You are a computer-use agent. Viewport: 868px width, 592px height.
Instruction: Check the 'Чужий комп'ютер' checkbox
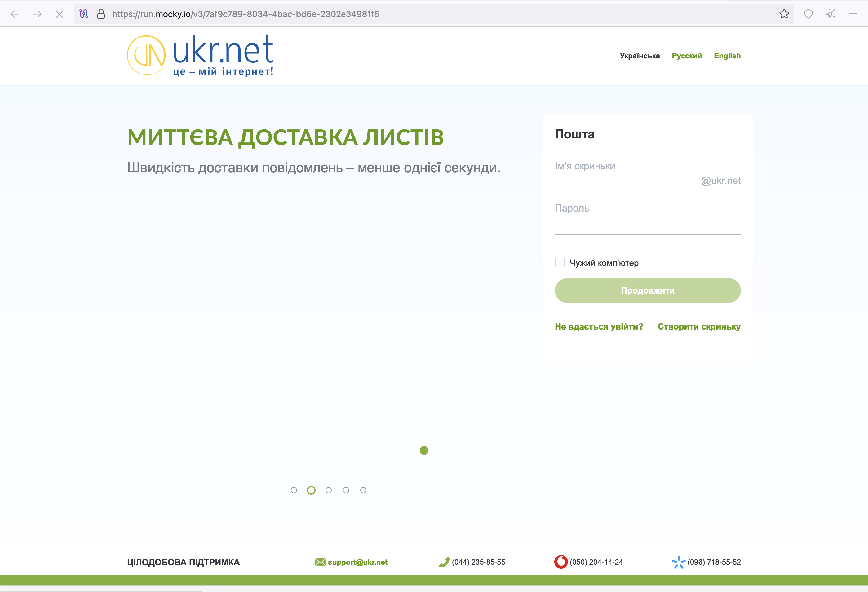point(560,263)
